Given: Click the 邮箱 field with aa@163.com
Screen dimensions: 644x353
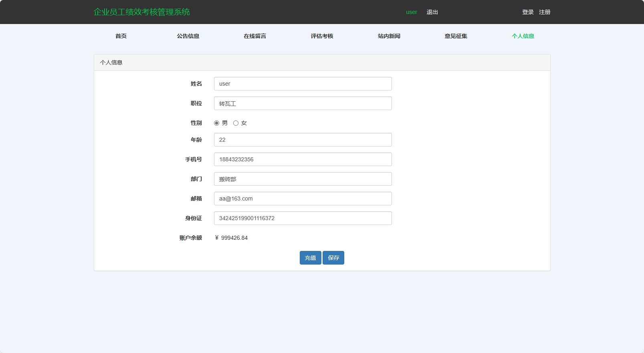Looking at the screenshot, I should 303,199.
